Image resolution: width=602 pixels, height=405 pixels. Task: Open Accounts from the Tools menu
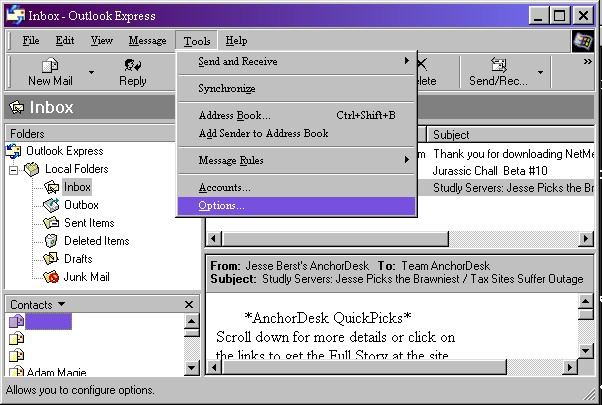[296, 187]
